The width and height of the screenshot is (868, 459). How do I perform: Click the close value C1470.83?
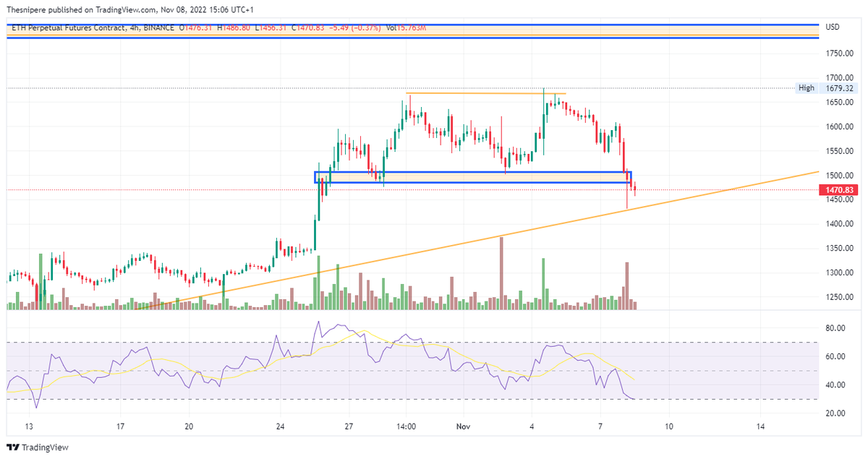pyautogui.click(x=310, y=27)
